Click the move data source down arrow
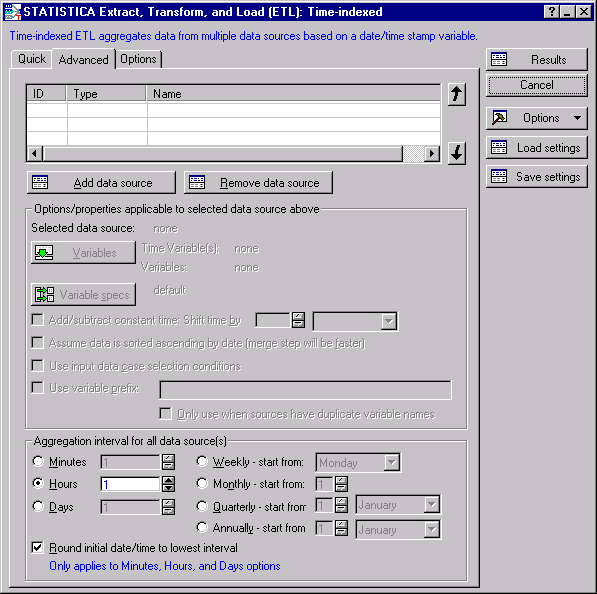597x594 pixels. click(x=457, y=153)
